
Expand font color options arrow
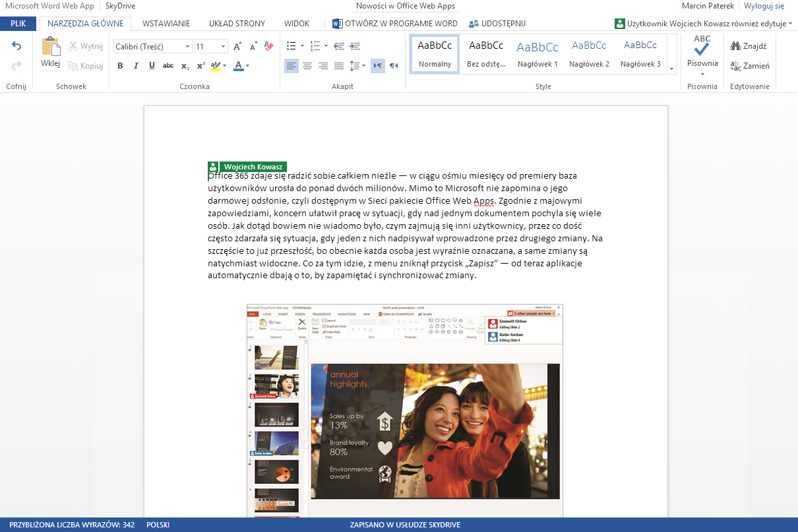pos(247,65)
